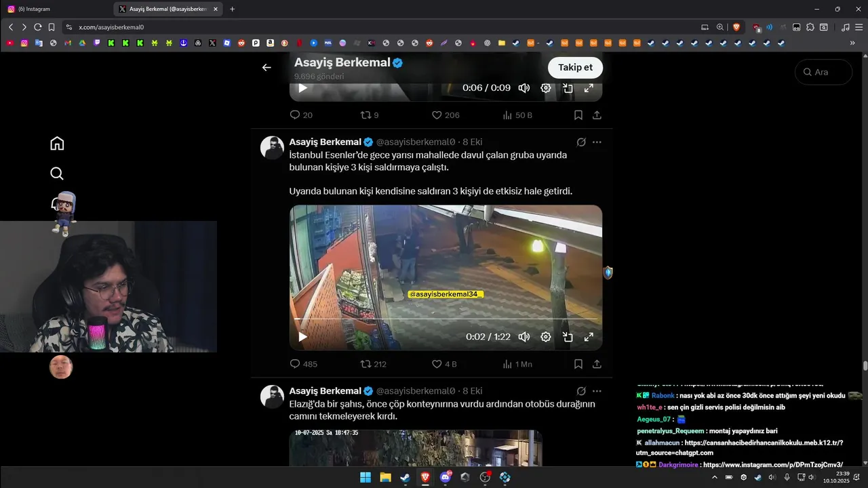Open the X Home icon in the sidebar

(x=57, y=143)
